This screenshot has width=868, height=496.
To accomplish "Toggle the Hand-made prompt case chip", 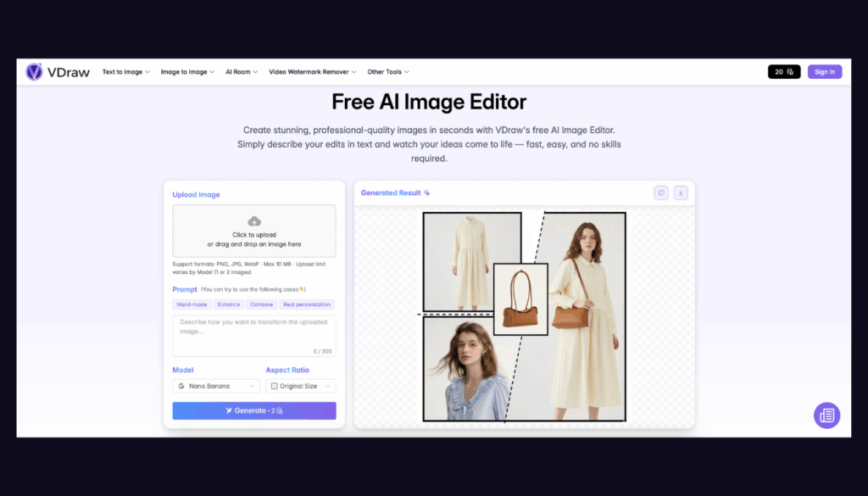I will tap(191, 304).
